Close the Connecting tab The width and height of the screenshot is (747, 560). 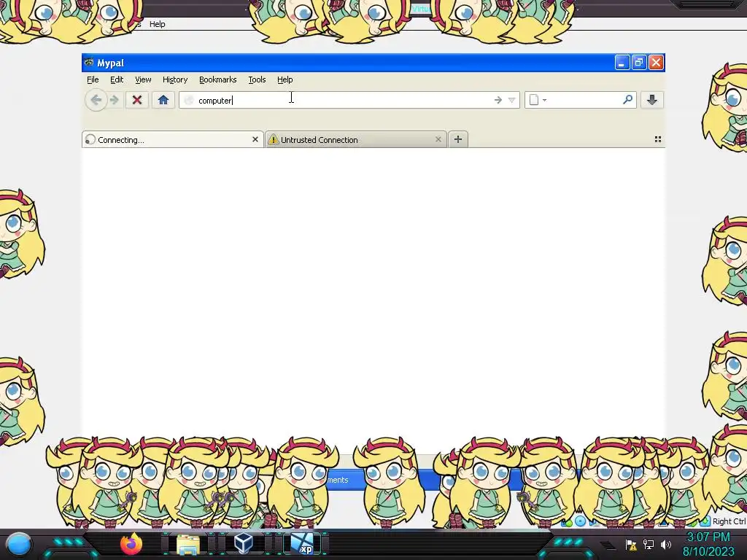(x=255, y=139)
